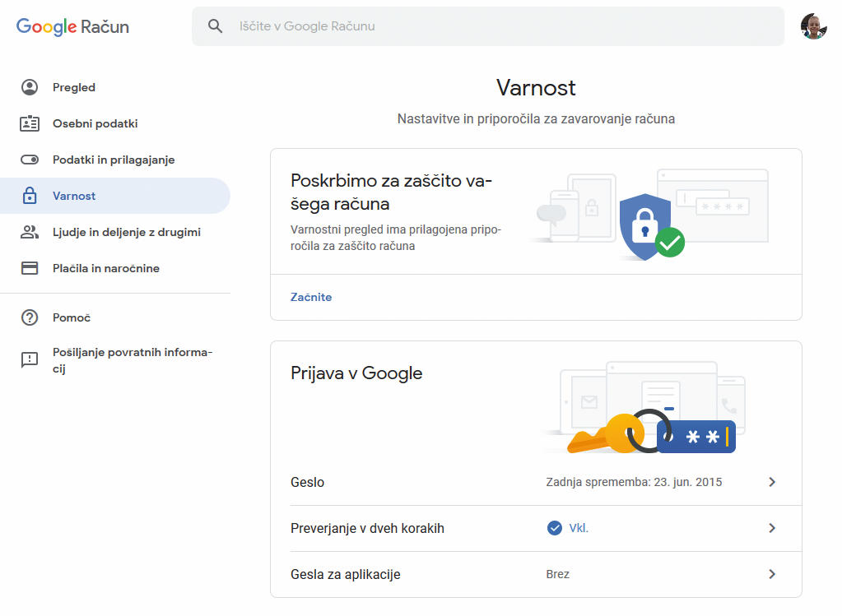Click the Varnost padlock icon

(30, 195)
